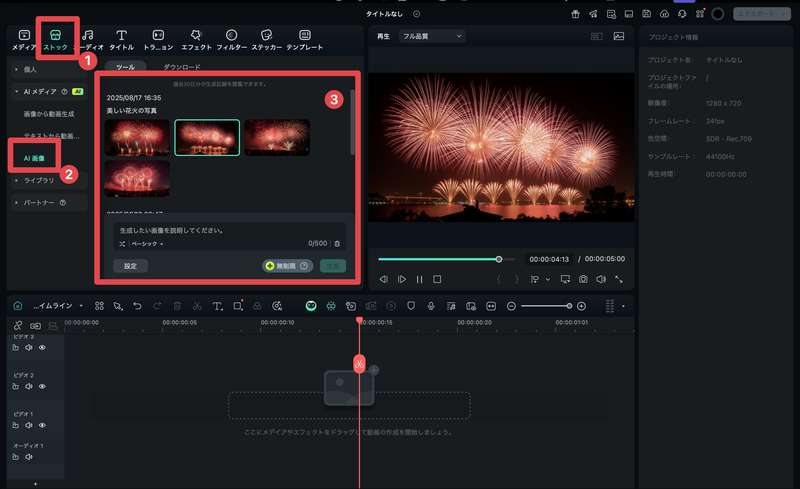Click the text T tool in timeline toolbar
Screen dimensions: 800x489
pos(217,306)
